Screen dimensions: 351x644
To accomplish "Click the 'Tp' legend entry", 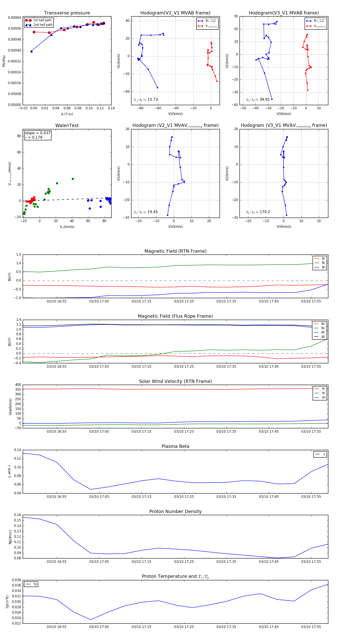I will 31,584.
